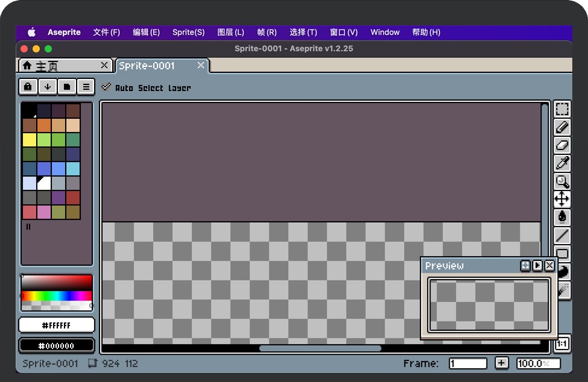Select the Move tool
This screenshot has height=382, width=588.
coord(561,199)
